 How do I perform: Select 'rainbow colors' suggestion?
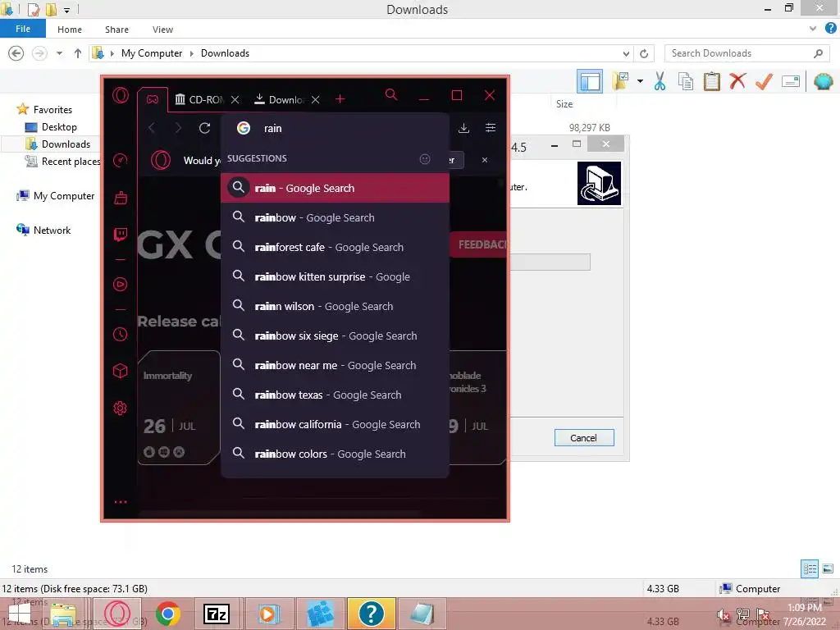point(335,453)
